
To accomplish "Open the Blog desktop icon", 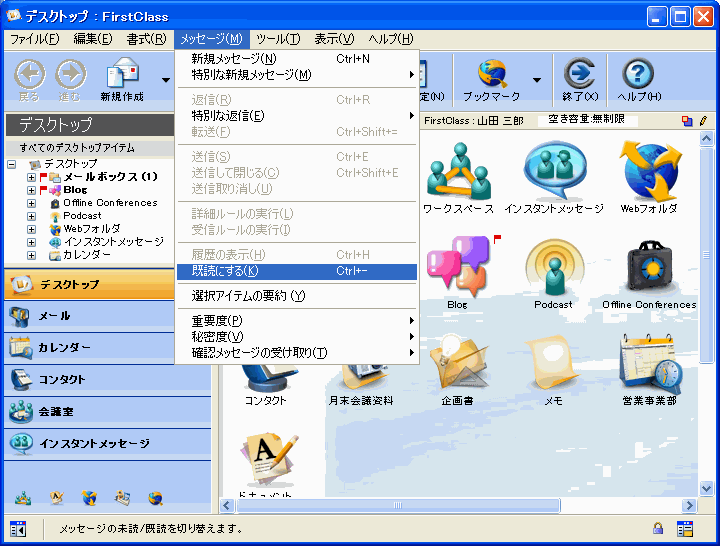I will [x=457, y=268].
